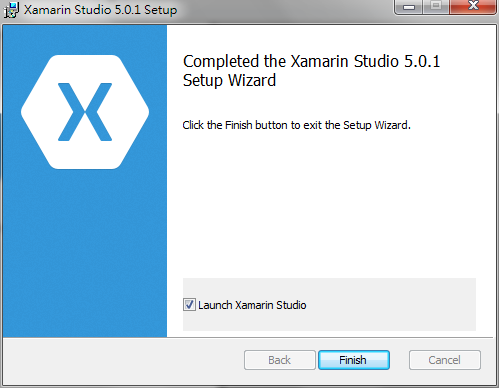
Task: Close the setup wizard with the red X
Action: pyautogui.click(x=473, y=6)
